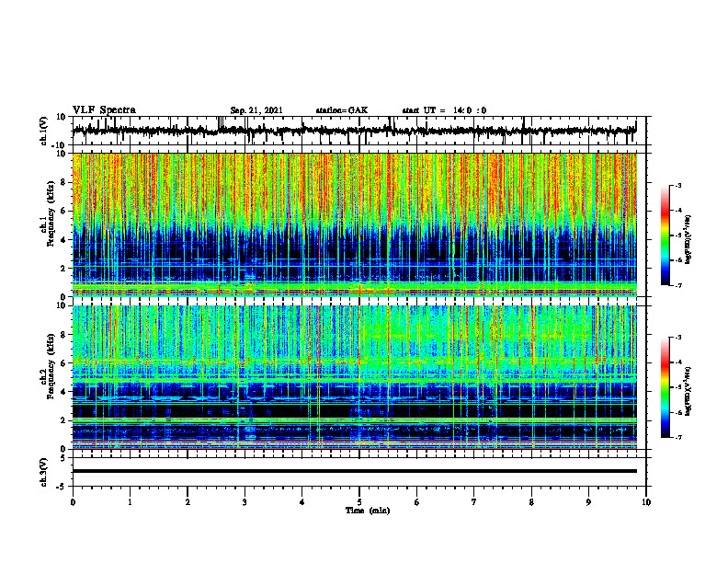Click the "VLF Spectra" plot title
This screenshot has width=728, height=563.
point(104,110)
